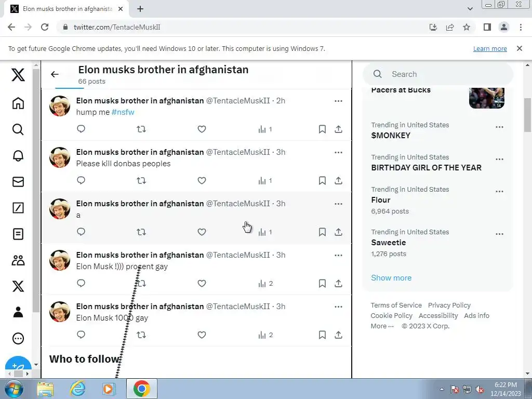
Task: Click the #nsfw hashtag link
Action: 123,112
